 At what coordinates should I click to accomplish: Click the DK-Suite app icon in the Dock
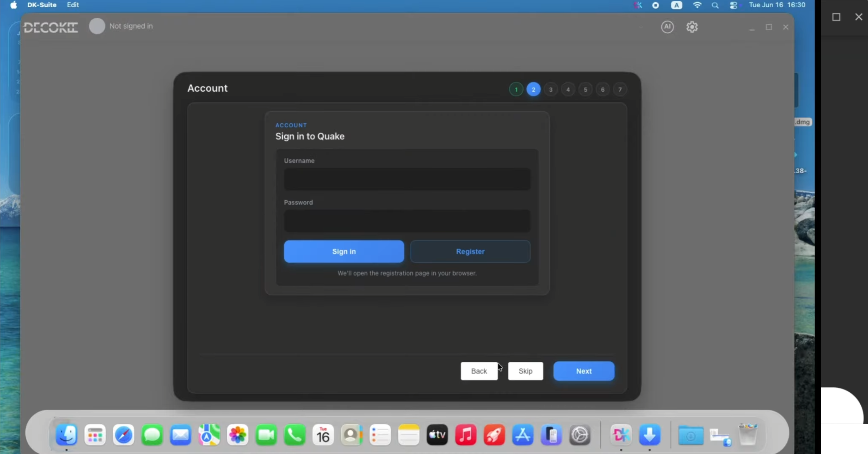pyautogui.click(x=621, y=434)
